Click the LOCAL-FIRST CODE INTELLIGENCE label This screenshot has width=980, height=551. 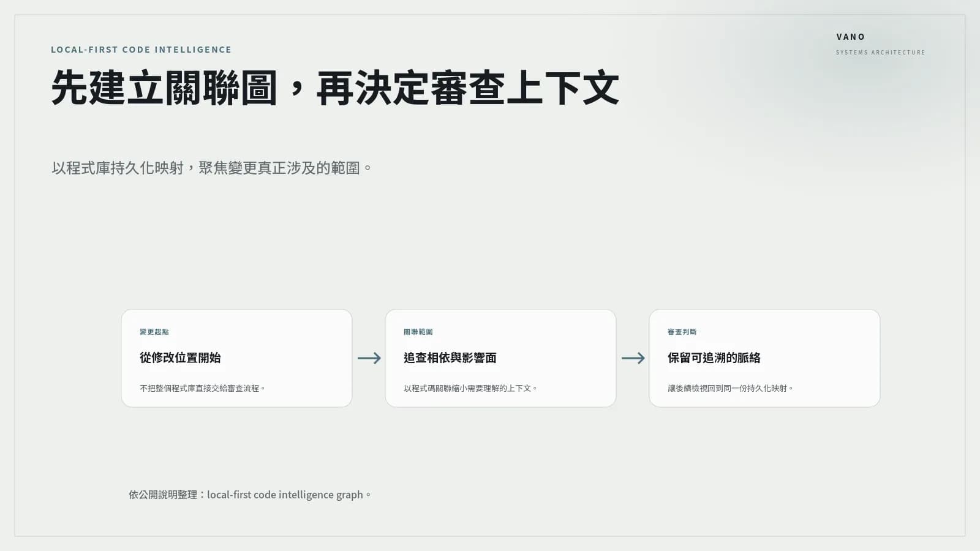(141, 50)
